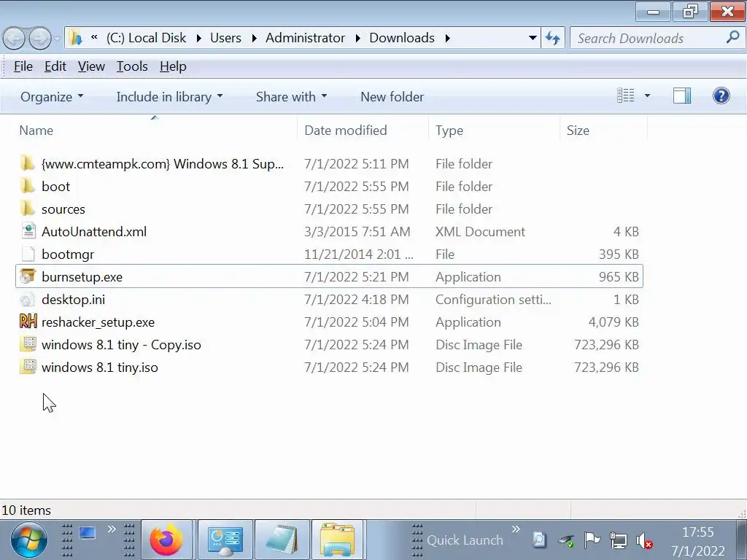Click the folder icon in the address bar
Image resolution: width=747 pixels, height=560 pixels.
coord(75,38)
